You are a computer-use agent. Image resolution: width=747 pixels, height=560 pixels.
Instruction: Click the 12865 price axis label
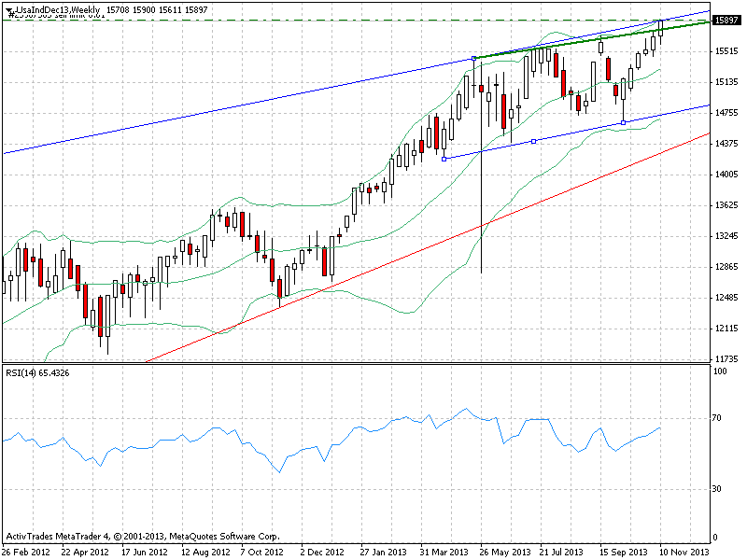[x=726, y=267]
